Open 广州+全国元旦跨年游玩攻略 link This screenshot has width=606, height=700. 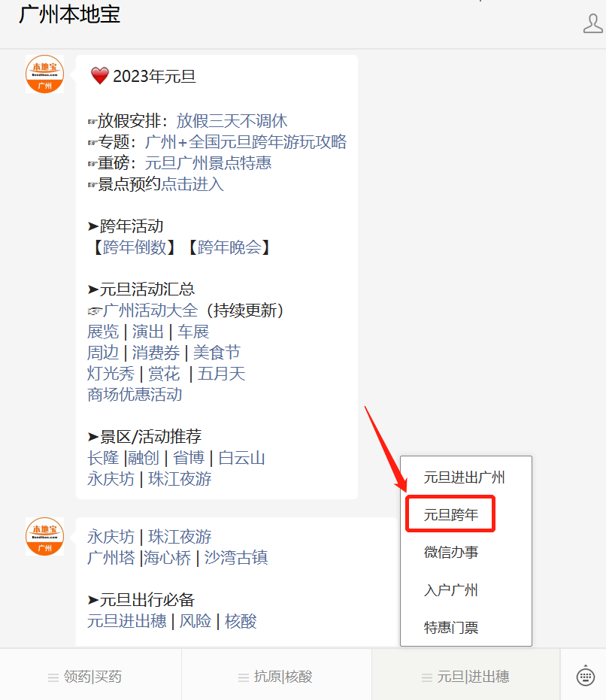coord(246,142)
